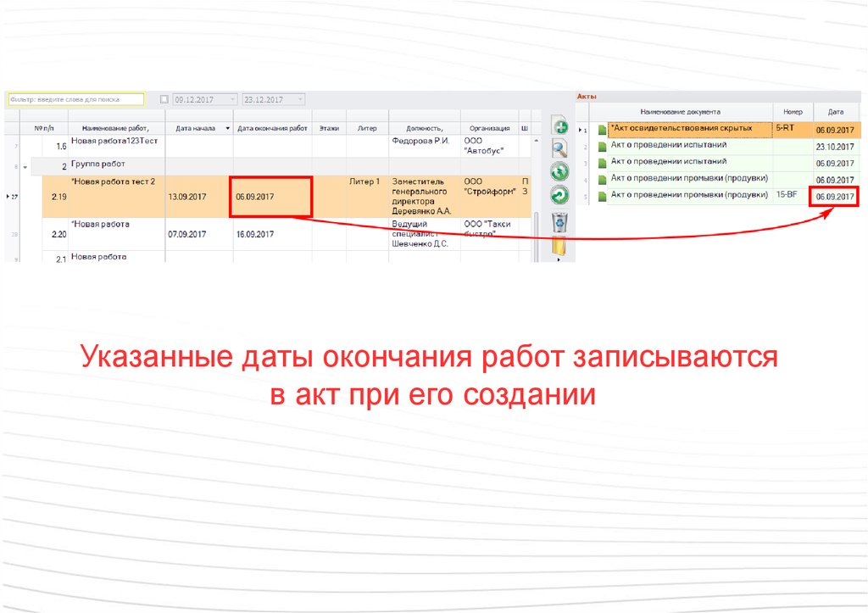Click the add new act icon with green plus
The image size is (868, 613).
click(x=560, y=127)
